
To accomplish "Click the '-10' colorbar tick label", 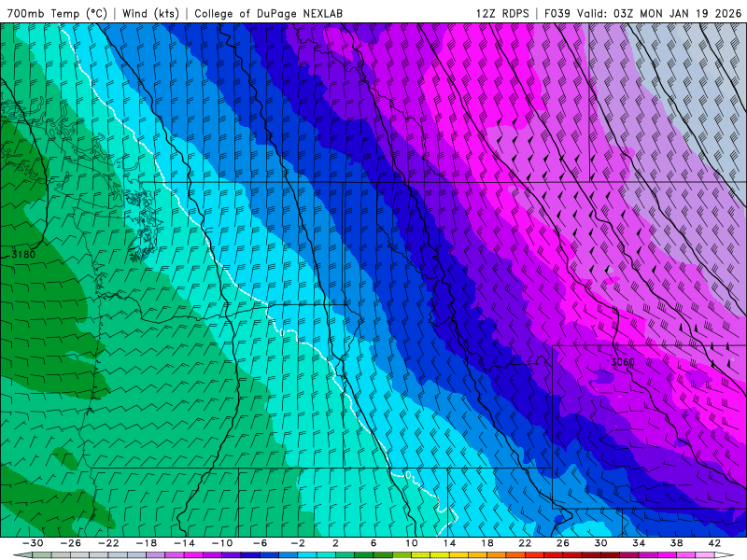I will tap(222, 543).
